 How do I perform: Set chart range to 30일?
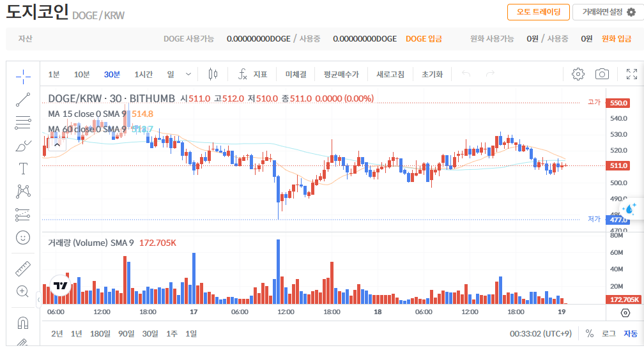(x=150, y=334)
